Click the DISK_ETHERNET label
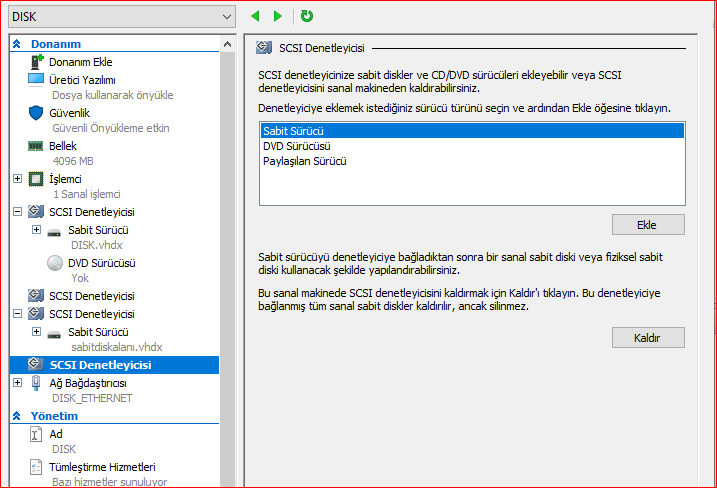Viewport: 717px width, 488px height. tap(92, 398)
